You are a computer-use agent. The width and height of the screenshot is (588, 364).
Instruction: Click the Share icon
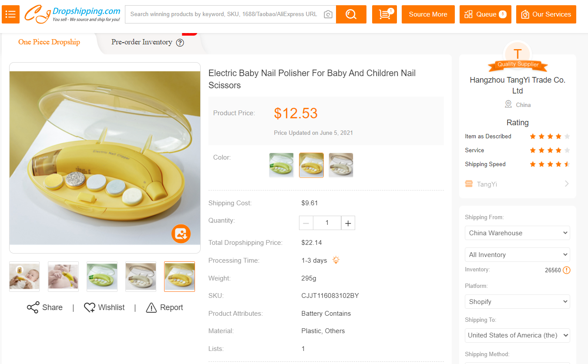click(33, 307)
